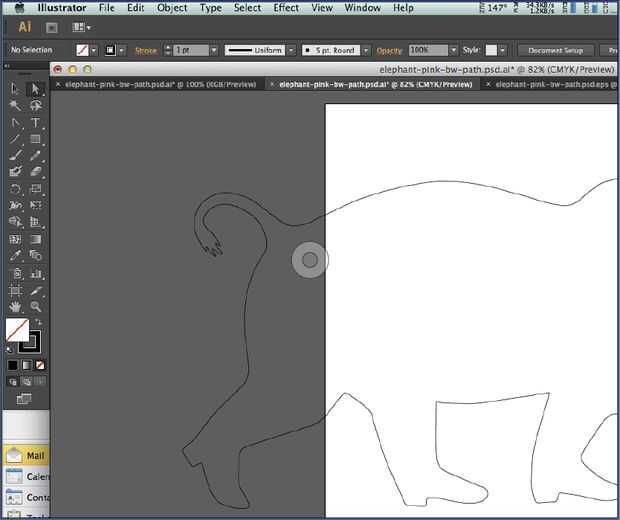Select the Hand tool
The image size is (620, 520).
(x=16, y=307)
